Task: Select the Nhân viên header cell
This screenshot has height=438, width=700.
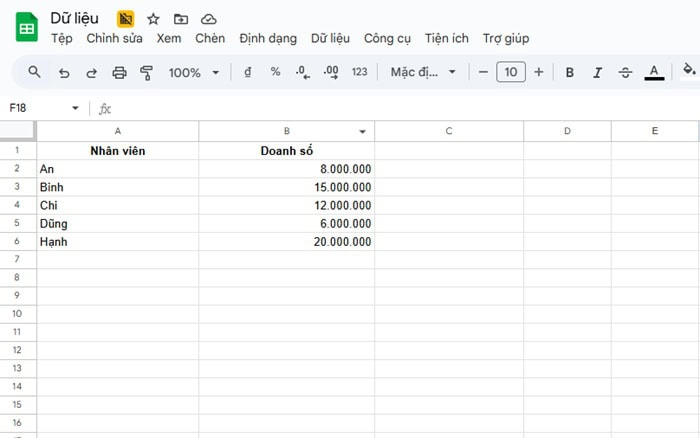Action: 118,151
